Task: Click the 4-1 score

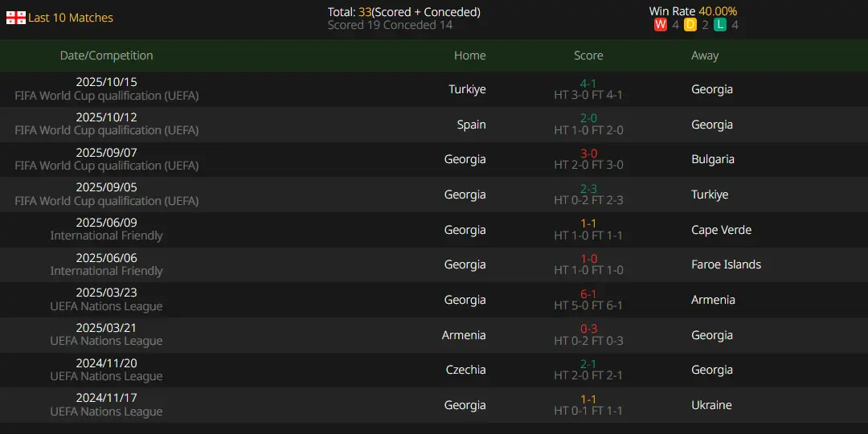Action: pos(588,84)
